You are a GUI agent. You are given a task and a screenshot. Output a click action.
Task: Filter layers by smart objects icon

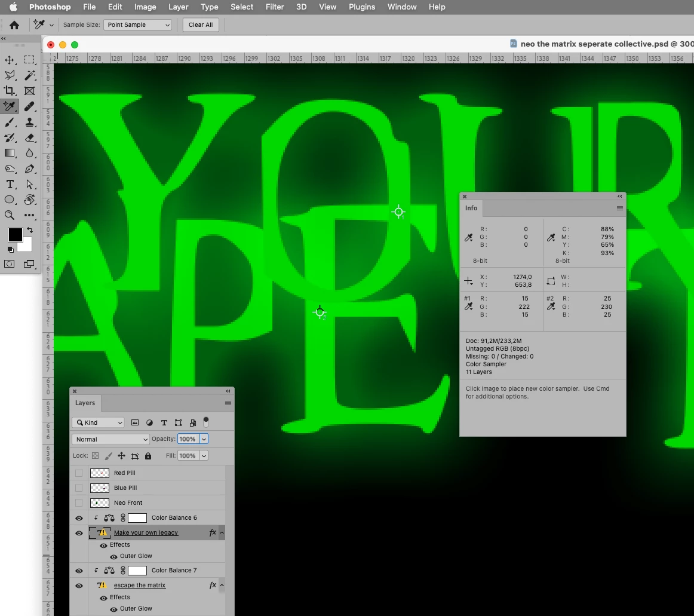coord(192,422)
